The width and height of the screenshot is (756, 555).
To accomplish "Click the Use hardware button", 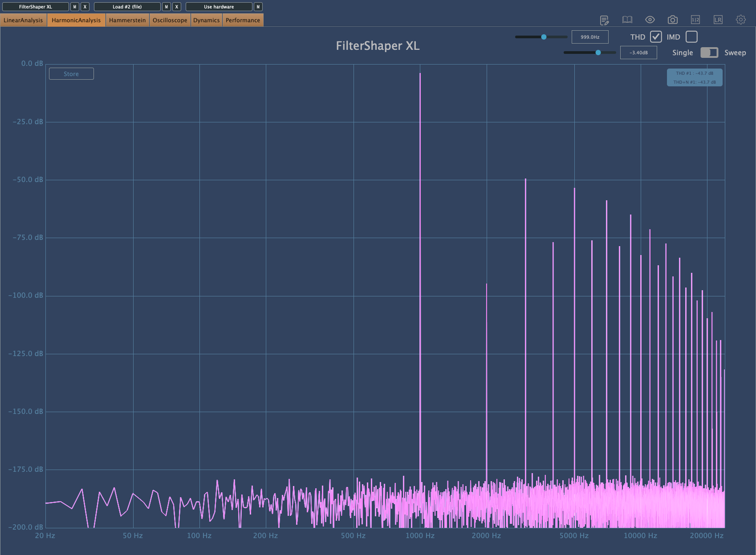I will pyautogui.click(x=219, y=7).
